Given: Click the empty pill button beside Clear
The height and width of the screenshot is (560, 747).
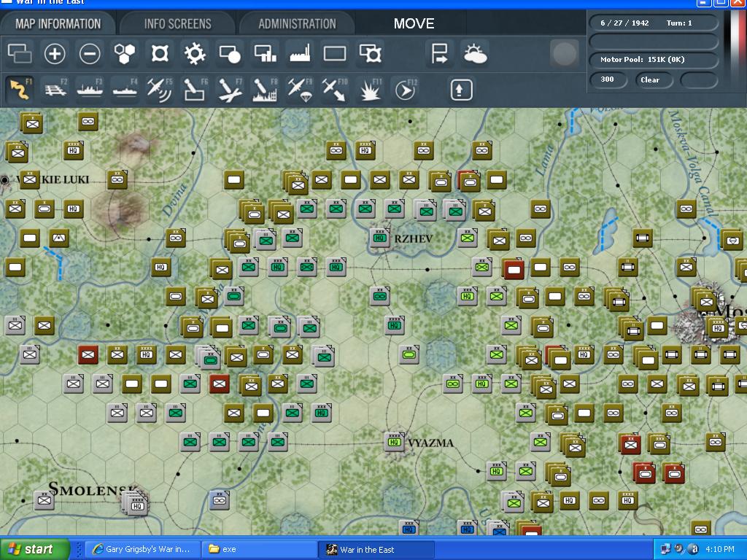Looking at the screenshot, I should coord(698,80).
